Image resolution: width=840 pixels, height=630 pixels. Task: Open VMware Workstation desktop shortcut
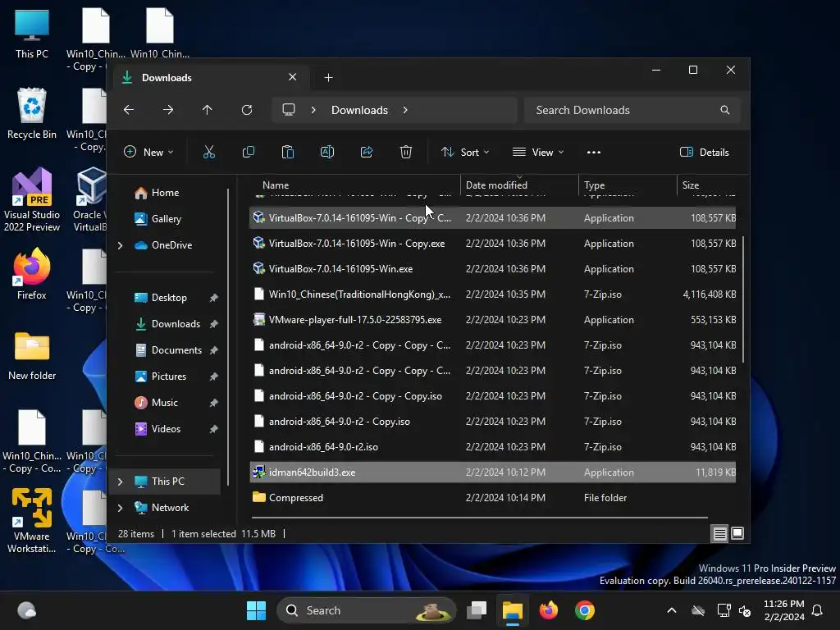point(32,520)
